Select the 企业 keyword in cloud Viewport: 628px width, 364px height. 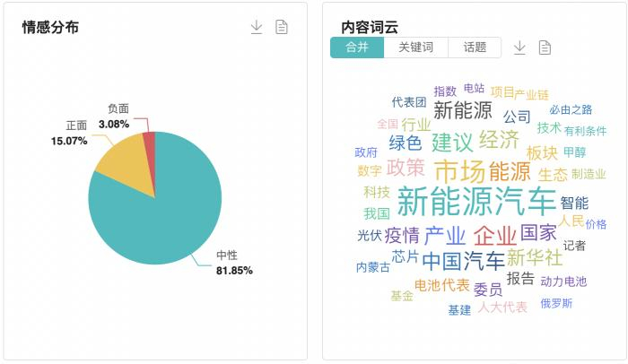tap(495, 236)
